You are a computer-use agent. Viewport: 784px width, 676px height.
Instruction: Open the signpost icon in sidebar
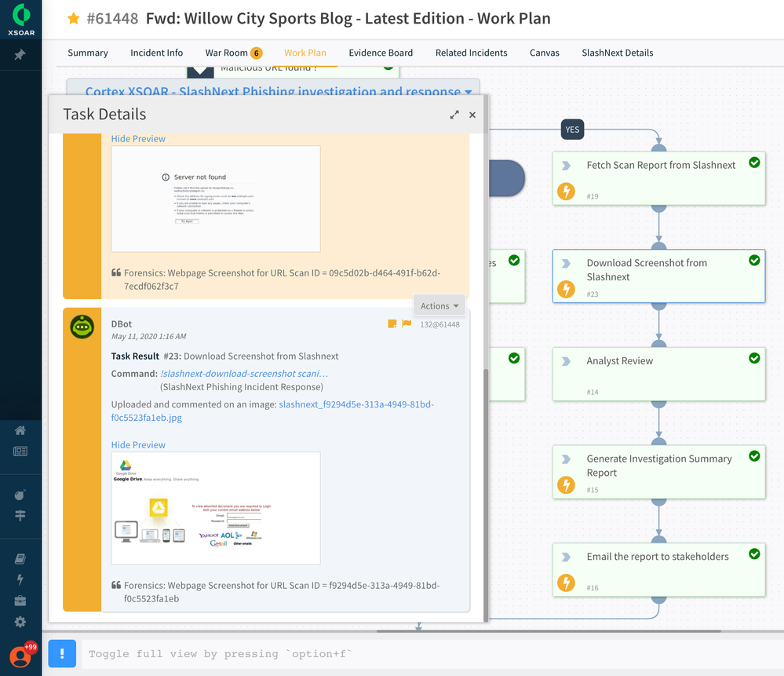tap(20, 515)
